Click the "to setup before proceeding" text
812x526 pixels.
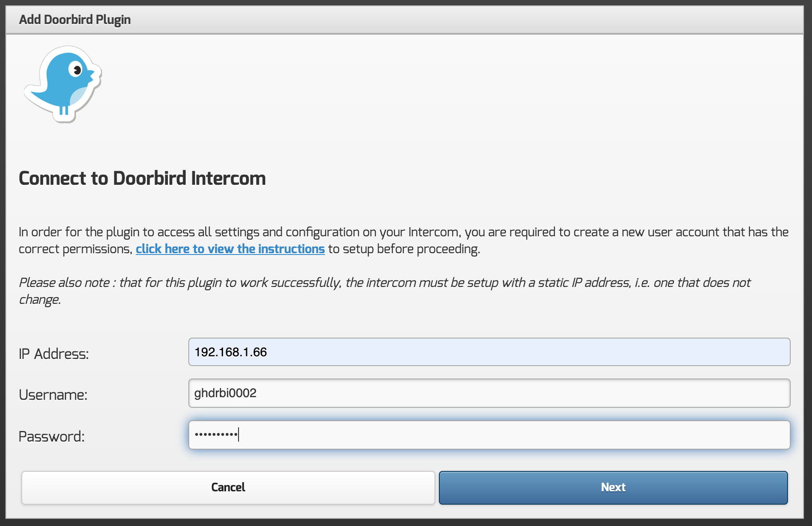(404, 249)
